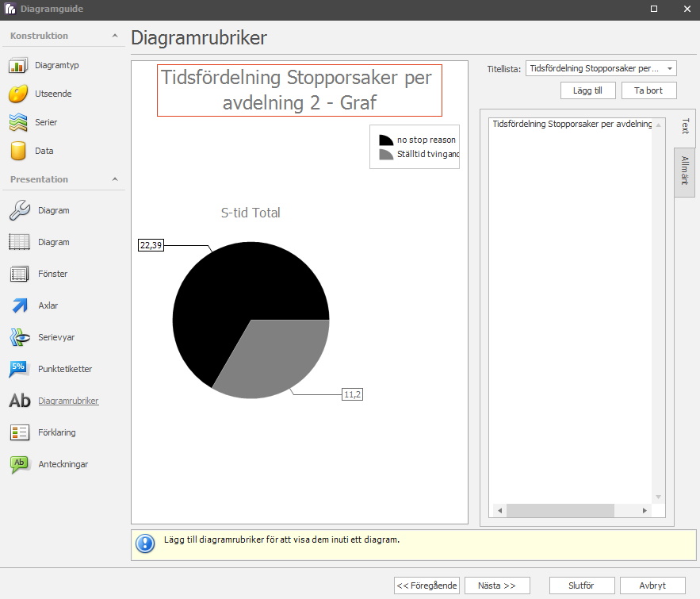Screen dimensions: 700x599
Task: Click the Förklaring sidebar label
Action: coord(57,432)
